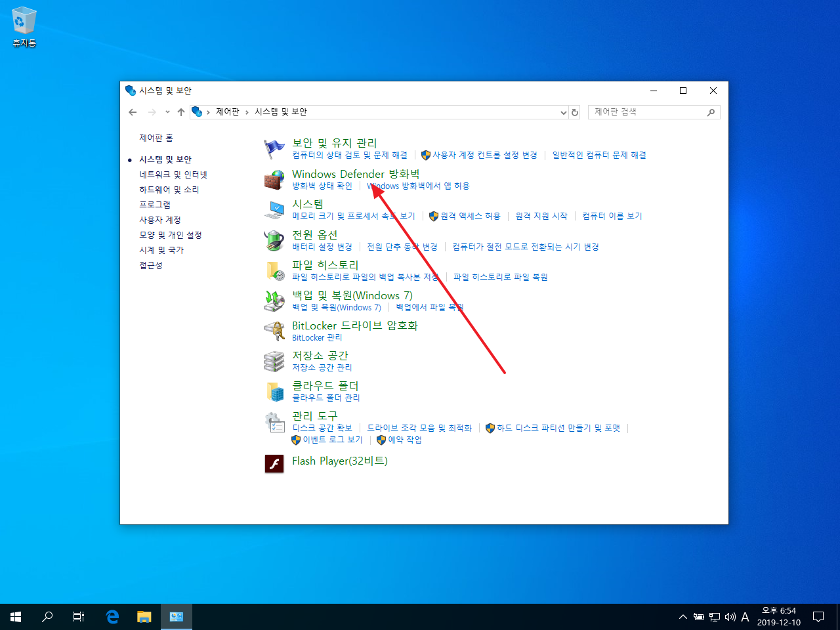Open Windows Defender 방화벽 brick wall icon
Screen dimensions: 840x630
tap(274, 178)
